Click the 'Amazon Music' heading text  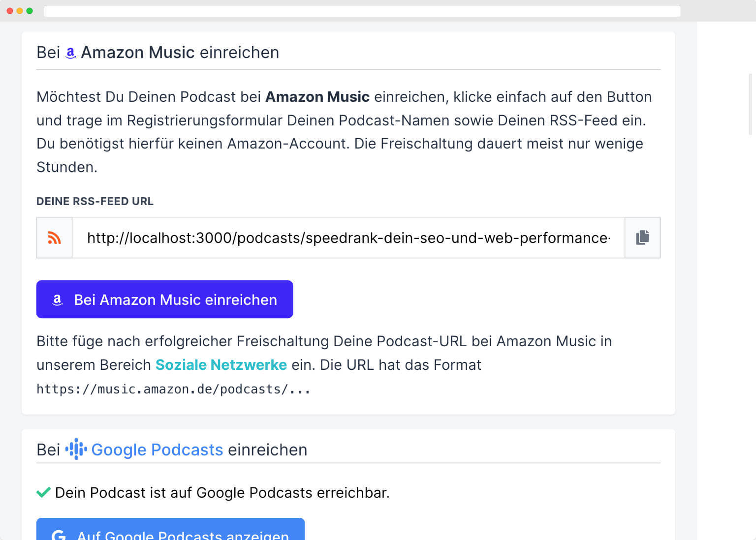(138, 52)
